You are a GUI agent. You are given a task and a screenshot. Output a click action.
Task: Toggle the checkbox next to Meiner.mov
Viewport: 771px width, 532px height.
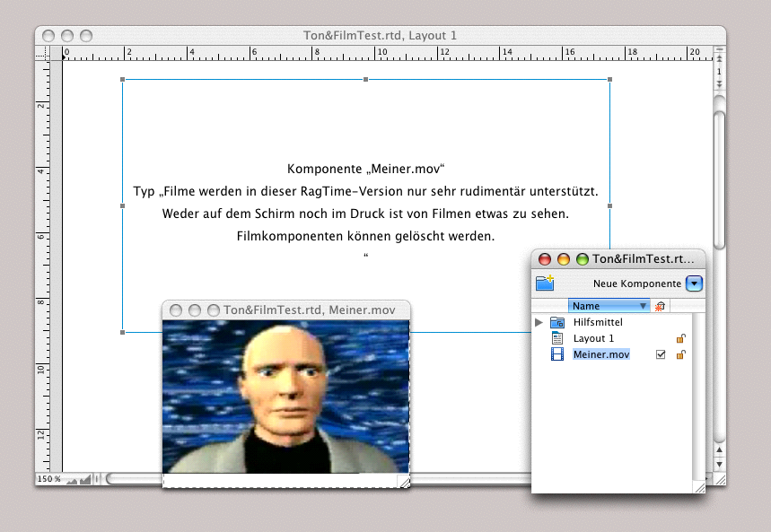[661, 355]
